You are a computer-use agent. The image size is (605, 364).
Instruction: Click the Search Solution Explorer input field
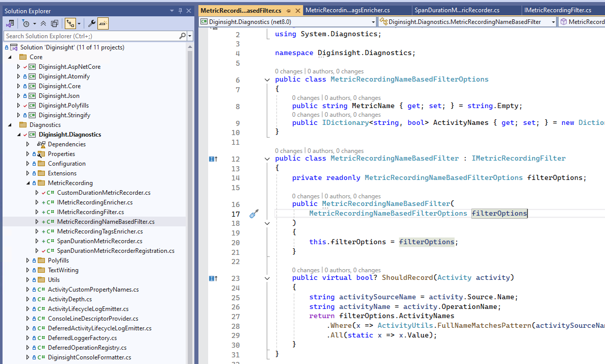point(91,36)
